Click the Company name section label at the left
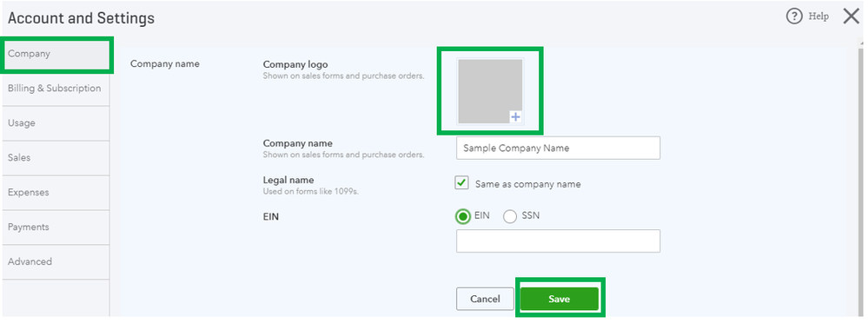This screenshot has height=323, width=868. pos(164,63)
